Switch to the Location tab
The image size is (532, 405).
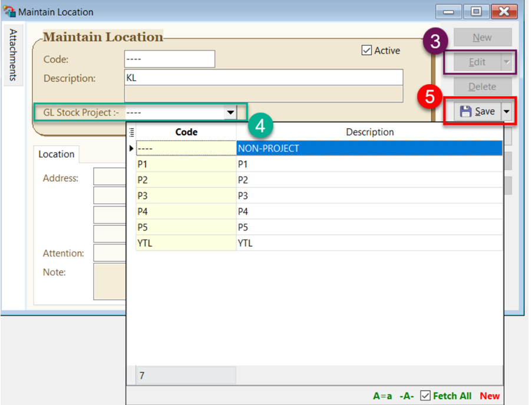pos(57,154)
